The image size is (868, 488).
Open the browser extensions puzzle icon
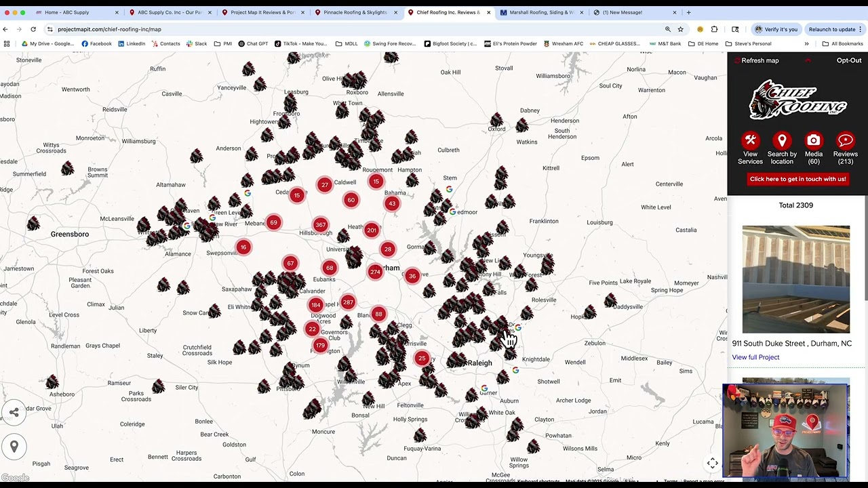coord(714,29)
